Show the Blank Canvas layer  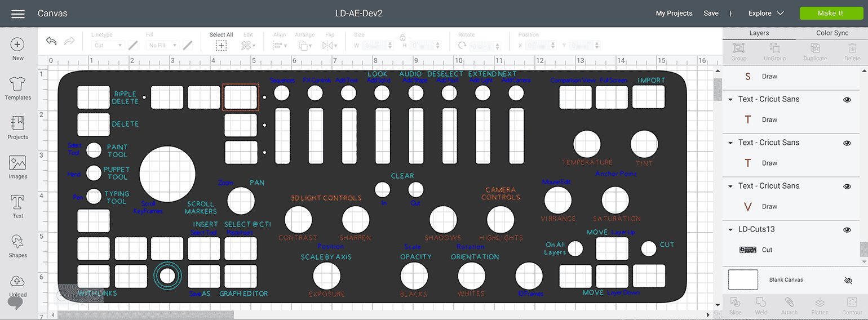[x=847, y=280]
